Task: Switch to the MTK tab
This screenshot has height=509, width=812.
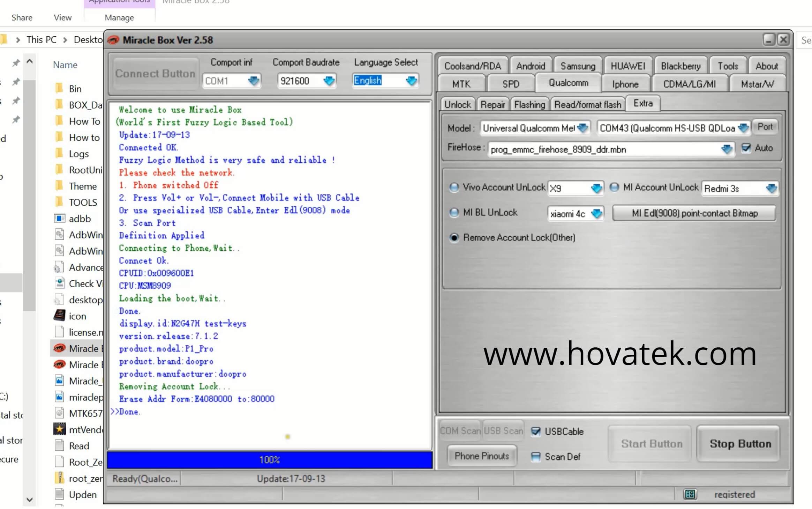Action: point(461,84)
